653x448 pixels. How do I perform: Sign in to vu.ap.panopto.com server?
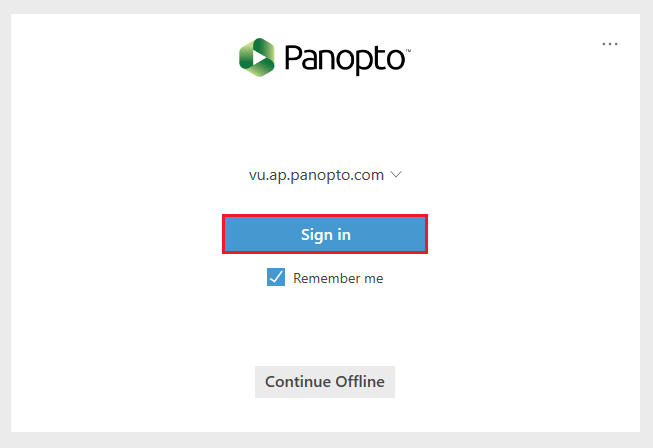tap(325, 234)
